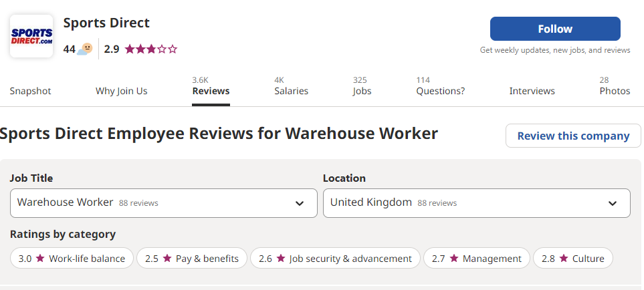Click the Work-life balance star icon

tap(40, 259)
